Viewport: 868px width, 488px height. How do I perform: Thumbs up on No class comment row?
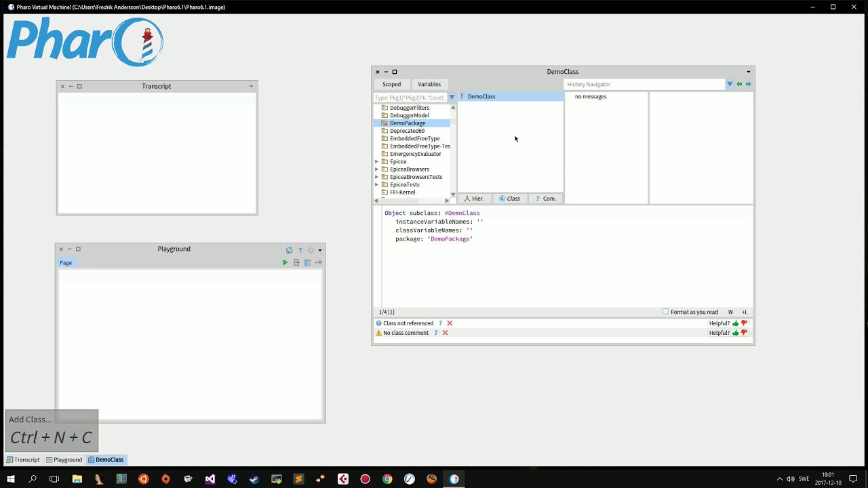736,333
